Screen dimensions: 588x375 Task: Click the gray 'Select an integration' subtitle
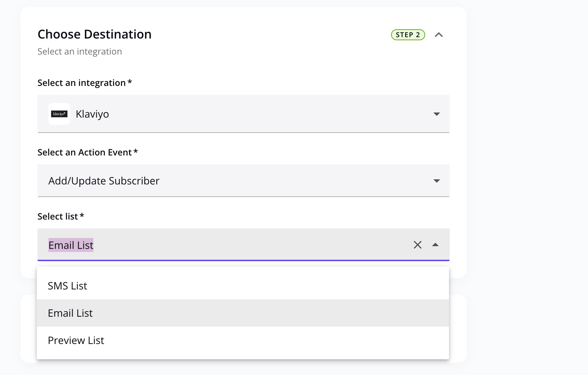pyautogui.click(x=80, y=51)
